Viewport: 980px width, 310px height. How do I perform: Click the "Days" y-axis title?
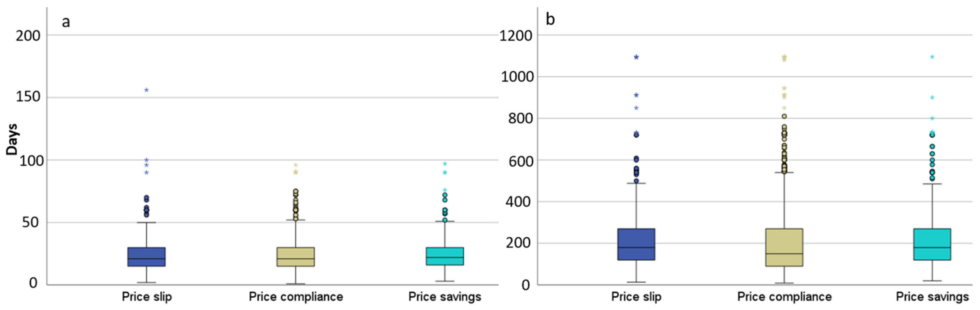pyautogui.click(x=12, y=139)
